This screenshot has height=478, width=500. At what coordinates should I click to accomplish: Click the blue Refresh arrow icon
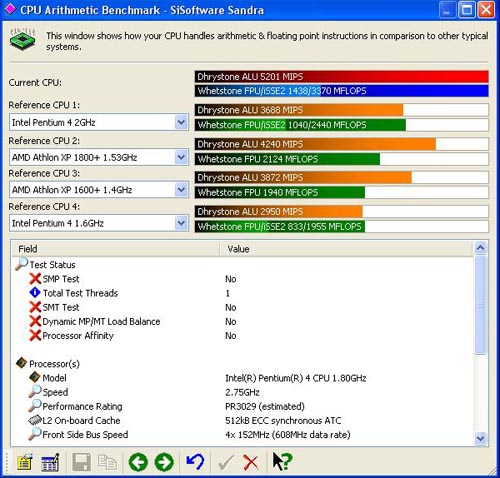click(x=195, y=462)
